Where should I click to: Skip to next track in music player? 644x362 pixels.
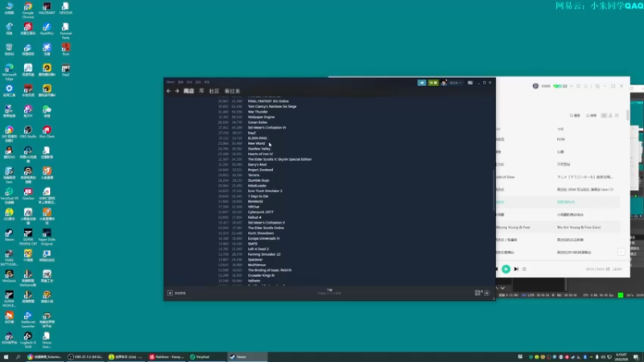[x=516, y=269]
